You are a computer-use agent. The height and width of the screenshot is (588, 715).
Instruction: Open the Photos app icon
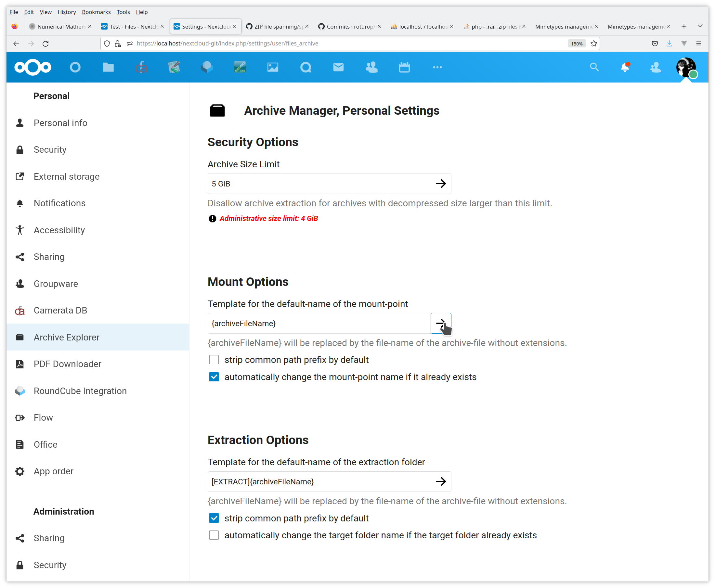[272, 67]
